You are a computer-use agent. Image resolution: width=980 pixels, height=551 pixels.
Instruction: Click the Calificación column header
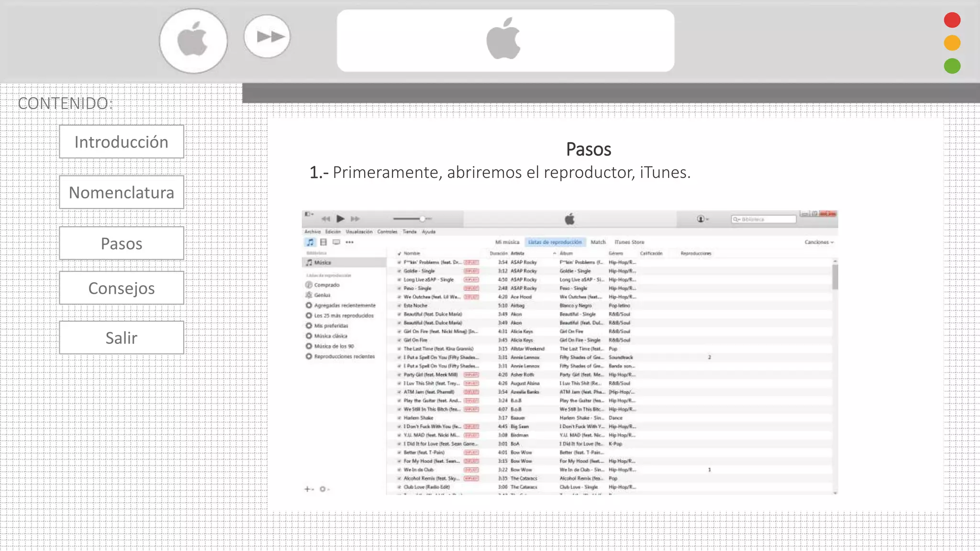(651, 253)
